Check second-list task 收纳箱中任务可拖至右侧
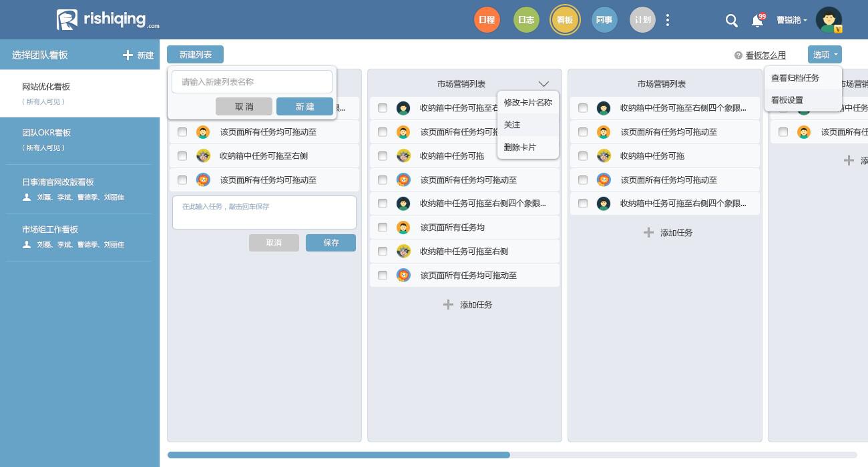868x467 pixels. point(383,252)
